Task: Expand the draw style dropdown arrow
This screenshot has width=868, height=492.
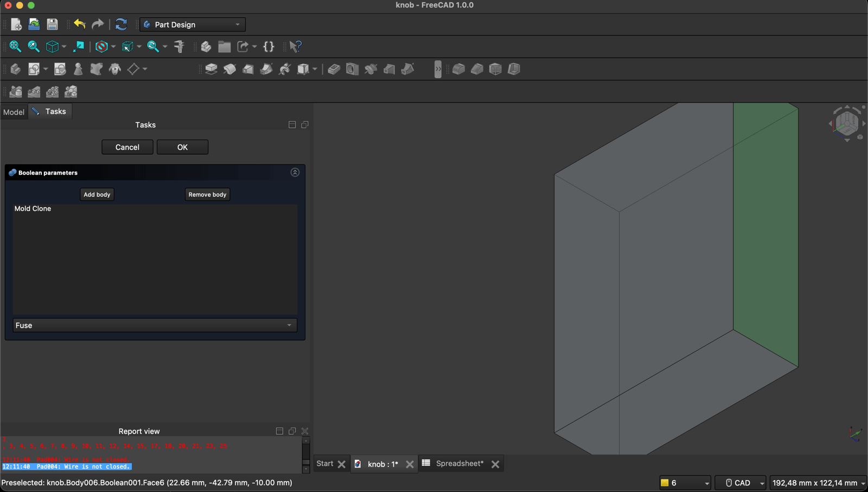Action: click(113, 47)
